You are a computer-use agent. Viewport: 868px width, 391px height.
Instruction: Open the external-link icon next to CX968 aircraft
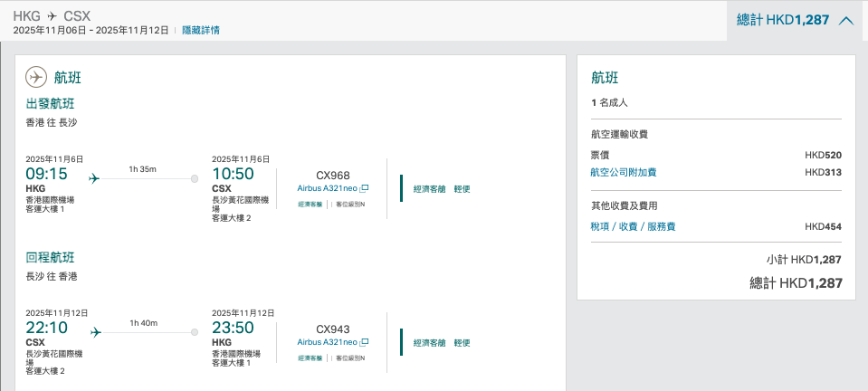[x=364, y=188]
